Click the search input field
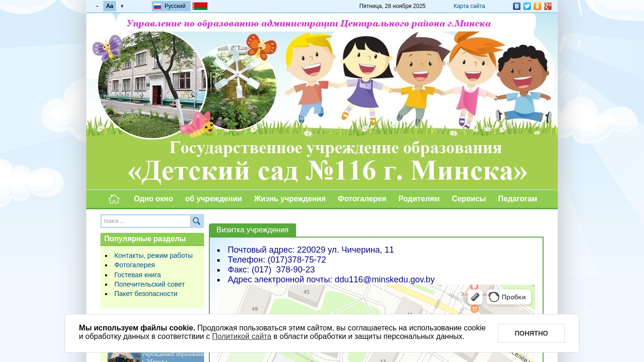644x362 pixels. 146,221
